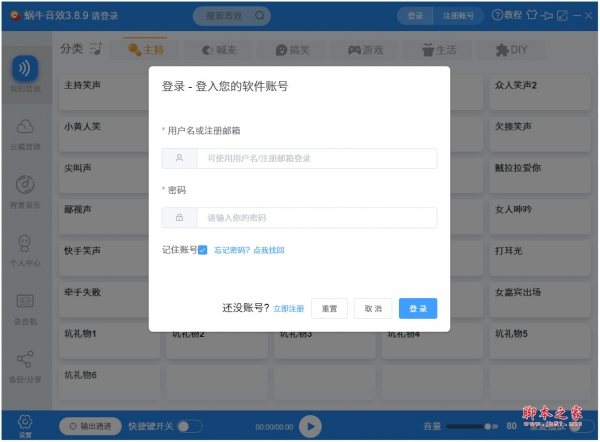The width and height of the screenshot is (600, 442).
Task: Click the snail app logo
Action: tap(15, 16)
